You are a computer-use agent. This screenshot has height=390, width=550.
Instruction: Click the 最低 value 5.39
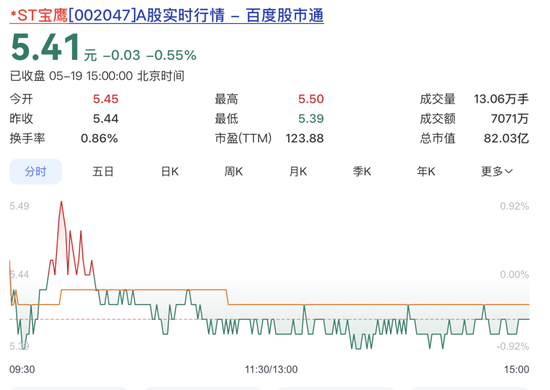(311, 119)
